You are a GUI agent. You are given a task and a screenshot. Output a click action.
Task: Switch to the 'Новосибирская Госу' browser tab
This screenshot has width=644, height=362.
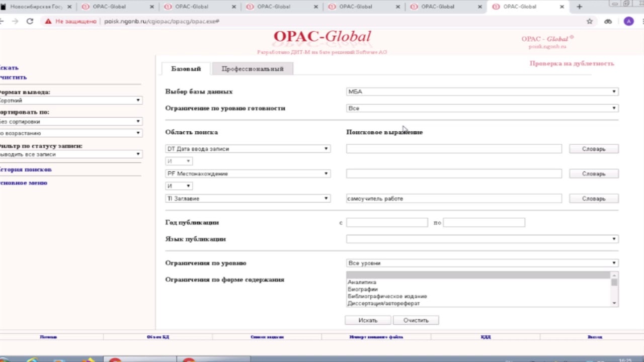pos(36,7)
